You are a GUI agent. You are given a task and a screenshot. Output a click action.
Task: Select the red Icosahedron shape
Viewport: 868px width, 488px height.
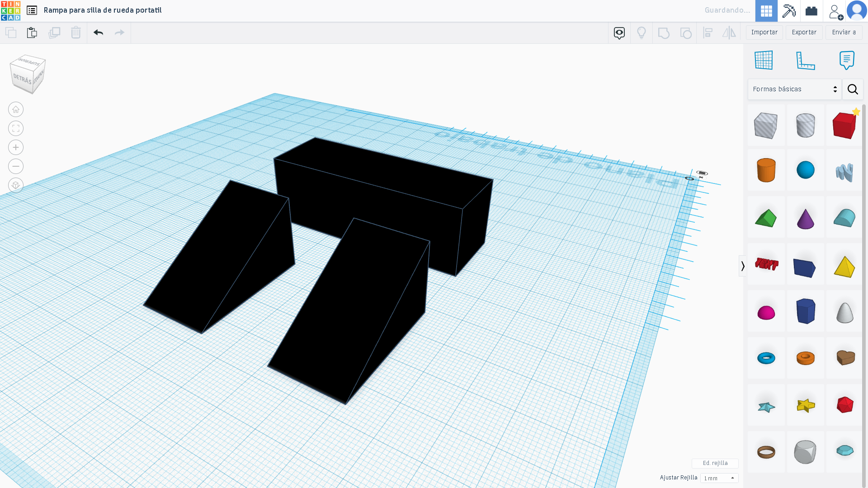click(x=844, y=405)
